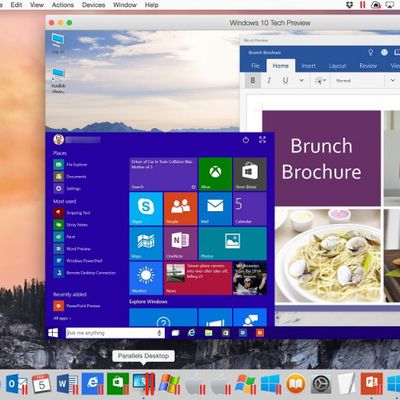The width and height of the screenshot is (400, 400).
Task: Open Remote Desktop Connection from Most used
Action: click(85, 273)
